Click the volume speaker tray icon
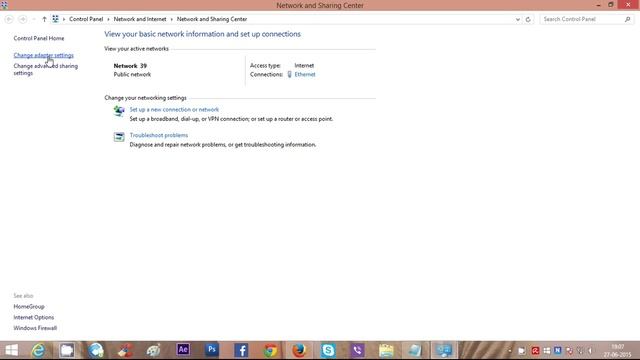The width and height of the screenshot is (640, 360). pyautogui.click(x=590, y=351)
